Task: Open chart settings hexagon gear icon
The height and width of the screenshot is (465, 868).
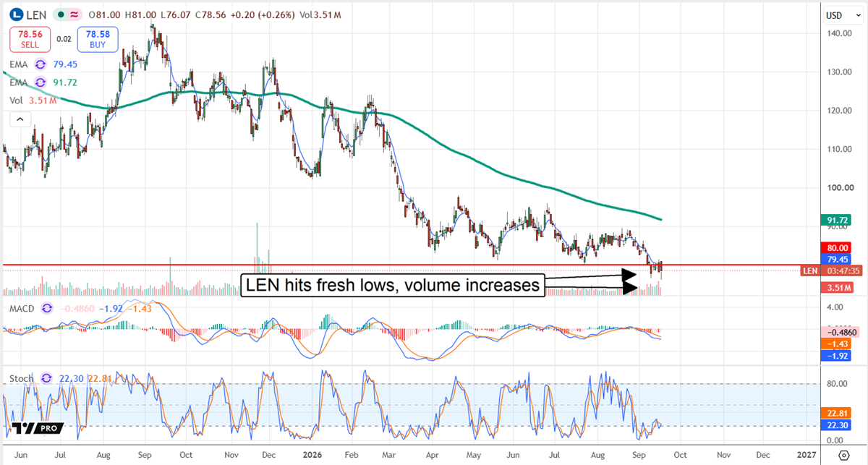Action: tap(843, 456)
